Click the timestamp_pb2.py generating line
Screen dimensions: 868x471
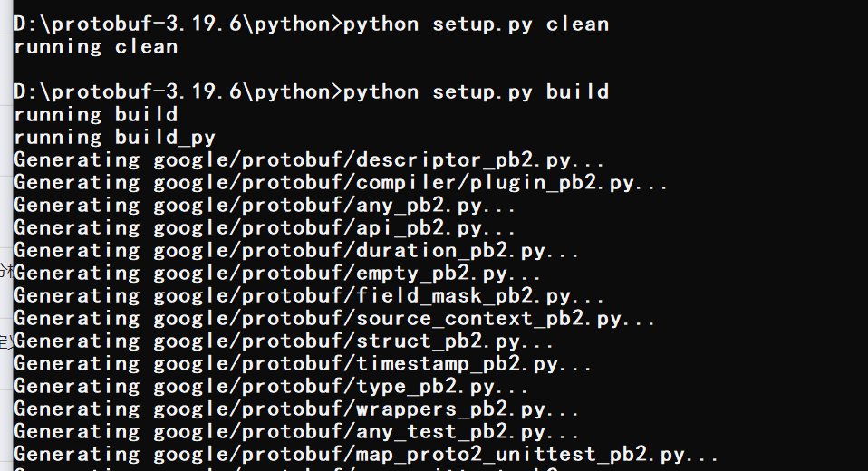[303, 364]
